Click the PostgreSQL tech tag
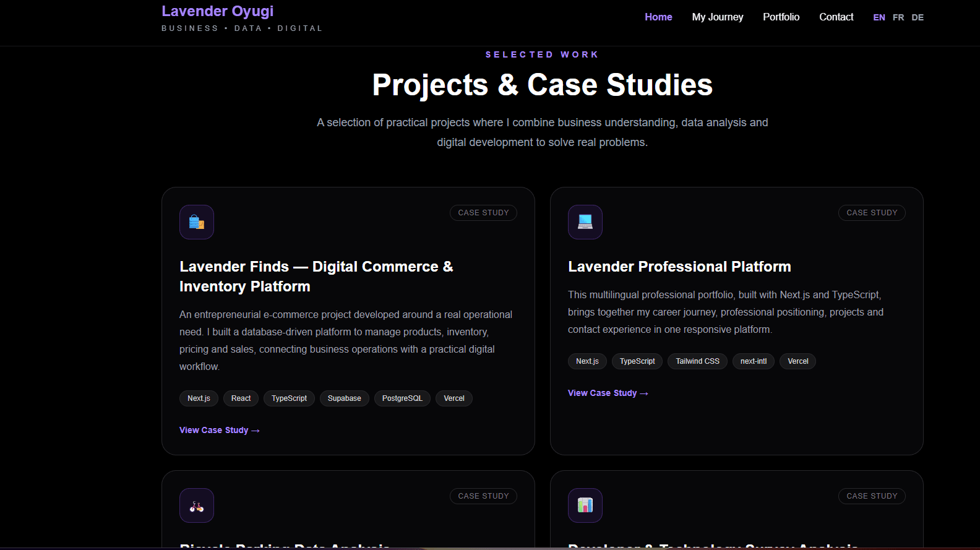This screenshot has height=550, width=980. pyautogui.click(x=402, y=398)
